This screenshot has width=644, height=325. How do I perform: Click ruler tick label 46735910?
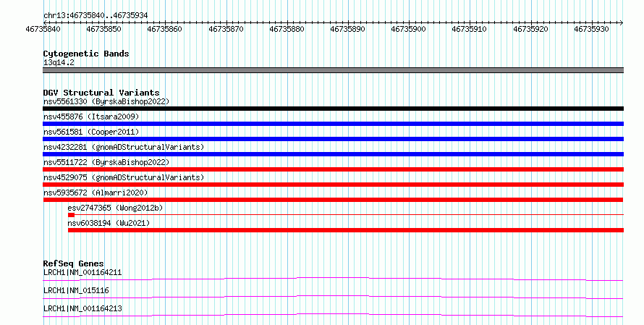pos(469,29)
